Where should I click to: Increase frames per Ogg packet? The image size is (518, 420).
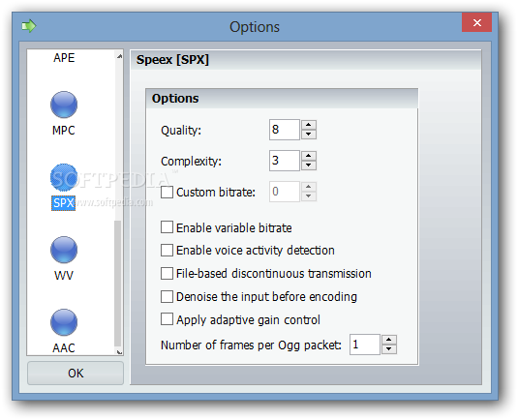(x=389, y=340)
